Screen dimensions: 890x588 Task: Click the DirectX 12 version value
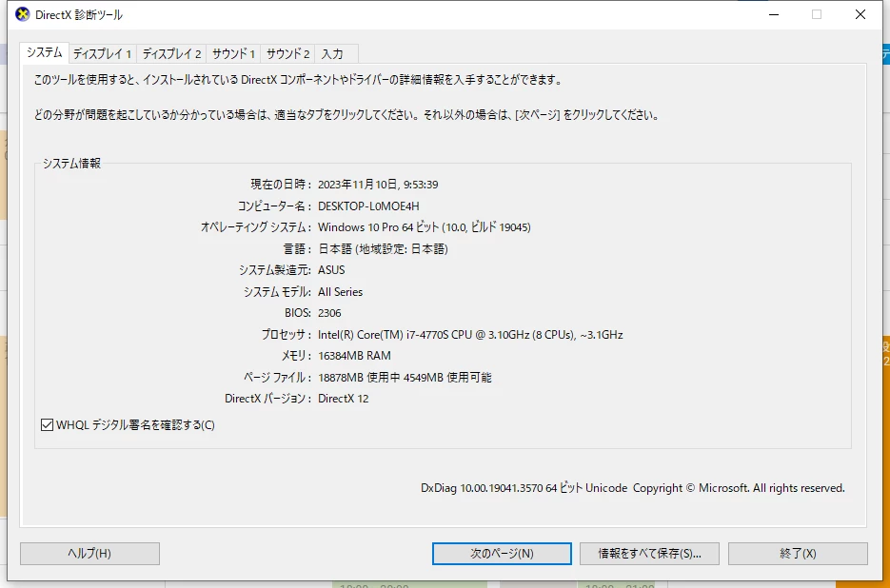[343, 399]
